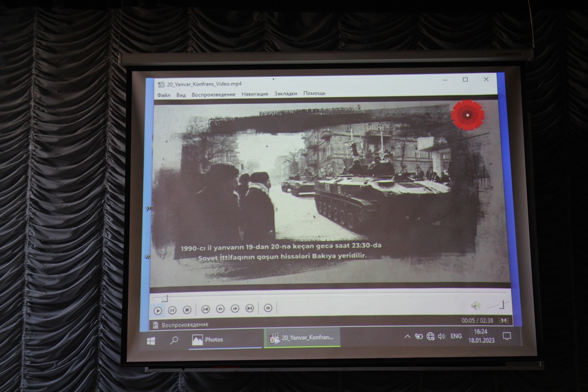Open the Windows Start menu
Image resolution: width=588 pixels, height=392 pixels.
click(151, 341)
